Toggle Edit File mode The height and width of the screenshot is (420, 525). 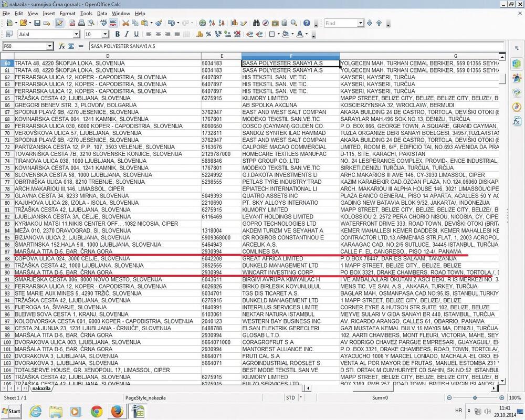60,23
